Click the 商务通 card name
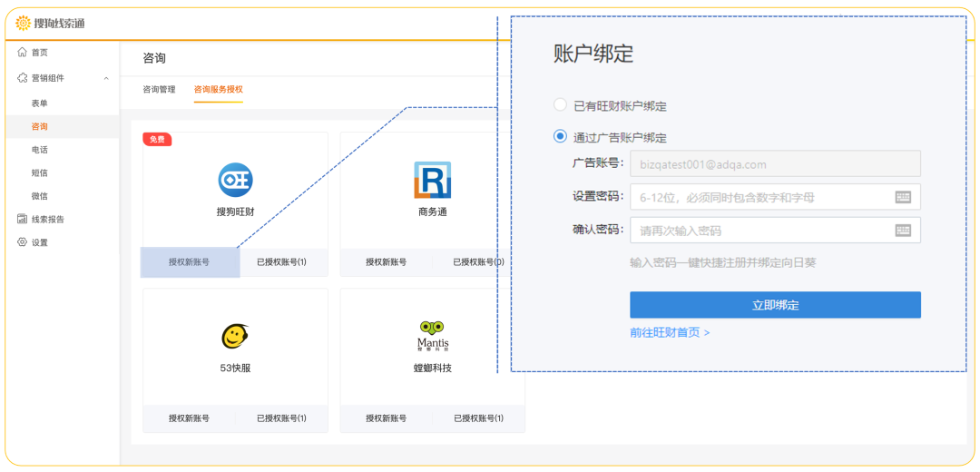 click(x=433, y=211)
